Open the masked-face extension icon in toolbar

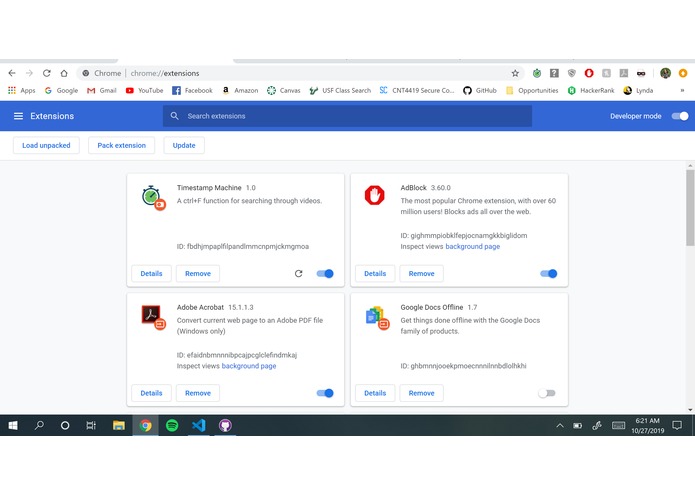click(x=641, y=73)
